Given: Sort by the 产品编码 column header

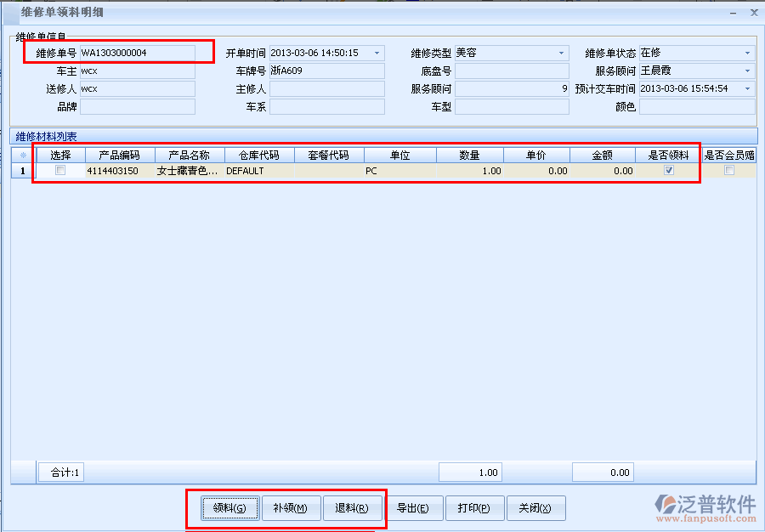Looking at the screenshot, I should (x=120, y=156).
